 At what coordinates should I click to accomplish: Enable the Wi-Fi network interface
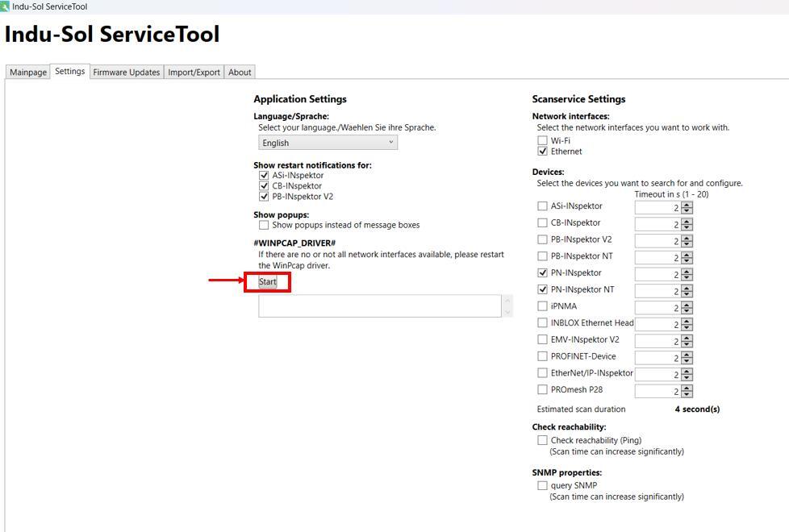[x=542, y=141]
